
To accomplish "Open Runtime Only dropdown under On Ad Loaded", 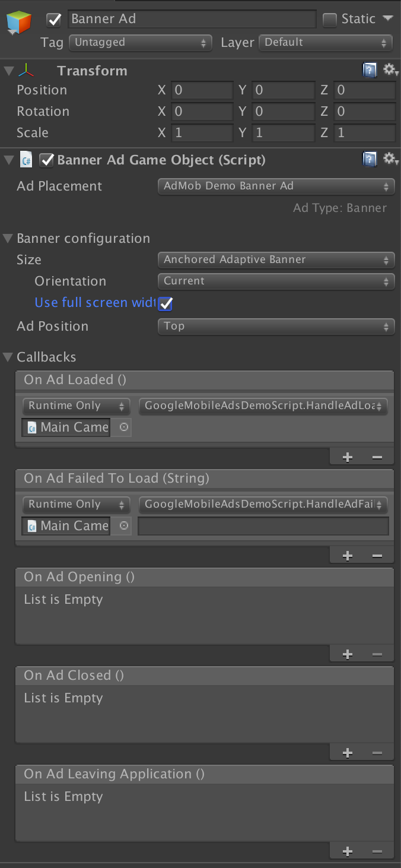I will pos(76,406).
